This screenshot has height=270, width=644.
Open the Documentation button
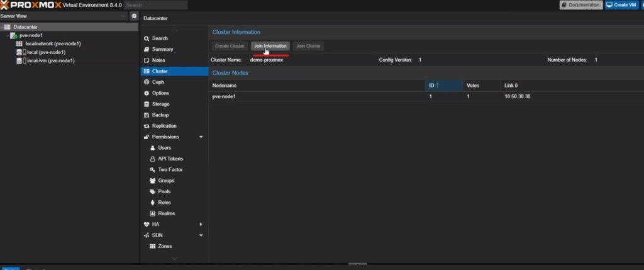[x=580, y=5]
